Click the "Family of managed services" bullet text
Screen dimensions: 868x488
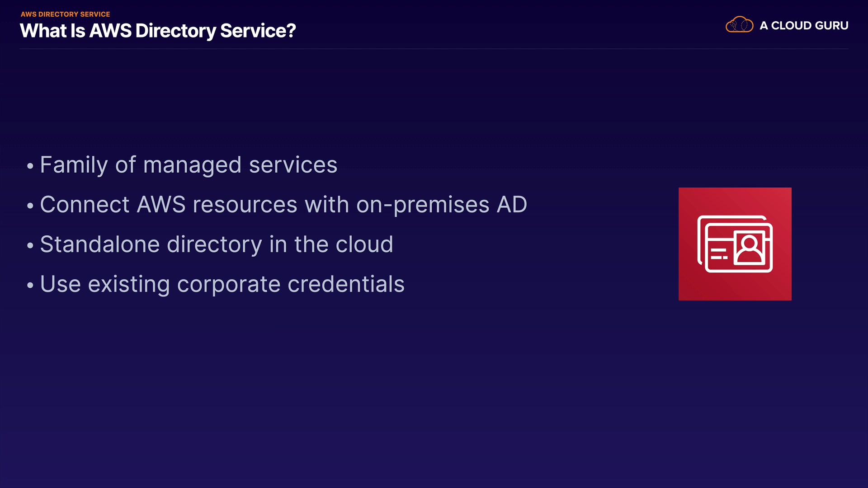pyautogui.click(x=189, y=164)
